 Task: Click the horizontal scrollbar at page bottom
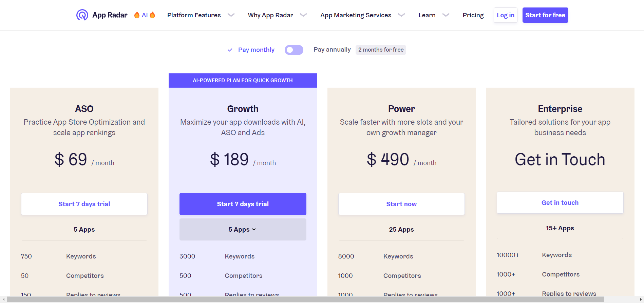[x=305, y=299]
